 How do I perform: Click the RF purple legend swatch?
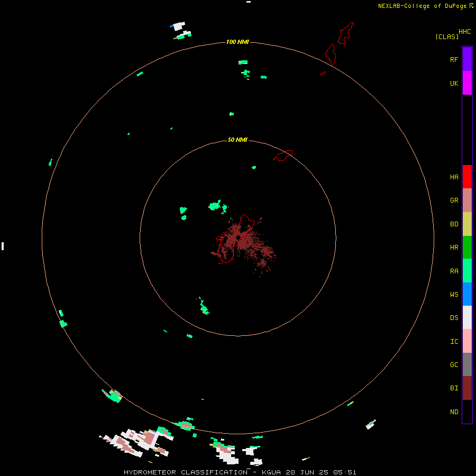(467, 59)
